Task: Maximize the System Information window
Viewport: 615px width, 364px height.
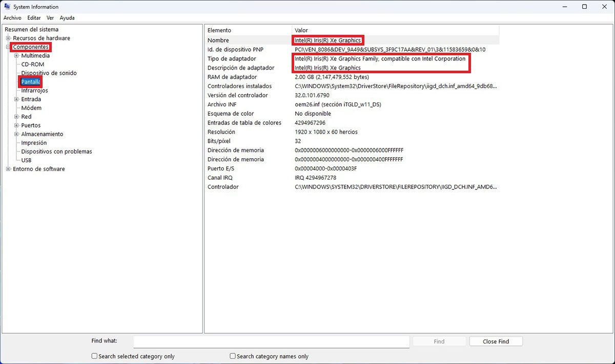Action: (x=584, y=7)
